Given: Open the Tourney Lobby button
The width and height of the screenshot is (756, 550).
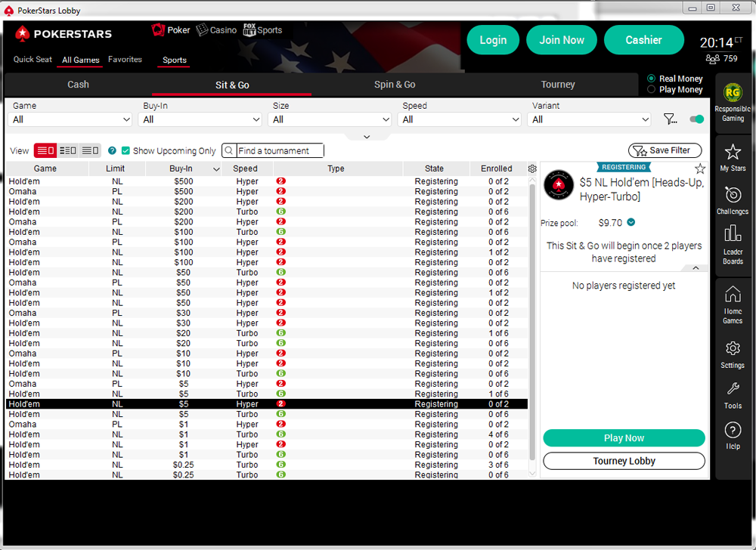Looking at the screenshot, I should click(624, 461).
